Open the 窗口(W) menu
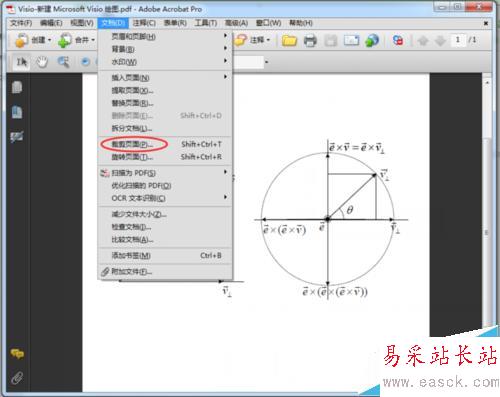This screenshot has width=500, height=397. tap(268, 23)
